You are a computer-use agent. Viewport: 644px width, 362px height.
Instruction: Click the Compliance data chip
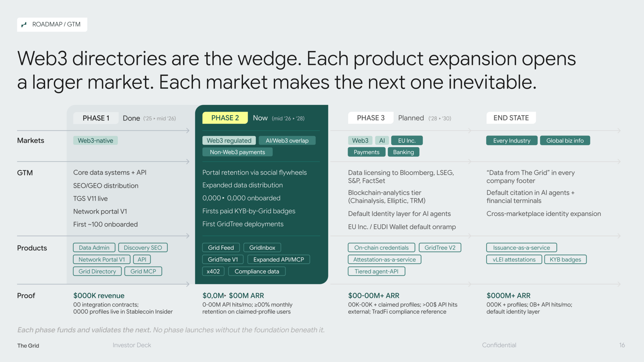tap(257, 271)
